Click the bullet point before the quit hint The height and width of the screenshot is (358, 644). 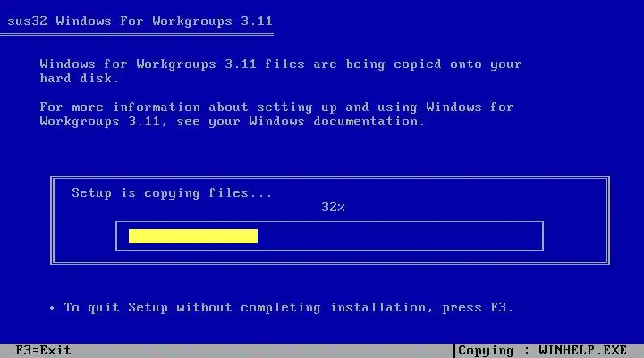pos(52,308)
